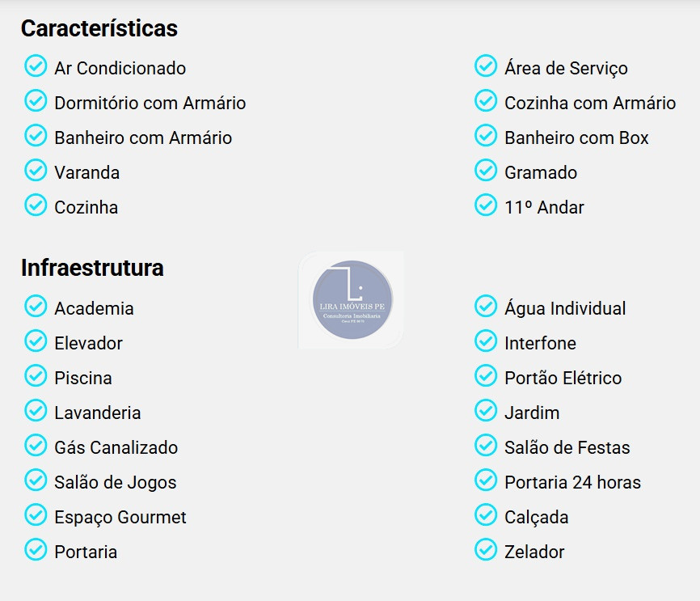This screenshot has height=601, width=700.
Task: Click the Portaria 24 horas text
Action: pyautogui.click(x=572, y=483)
